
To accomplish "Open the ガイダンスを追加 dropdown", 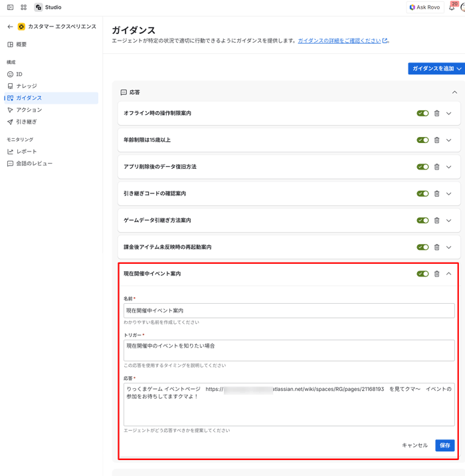I will point(436,68).
